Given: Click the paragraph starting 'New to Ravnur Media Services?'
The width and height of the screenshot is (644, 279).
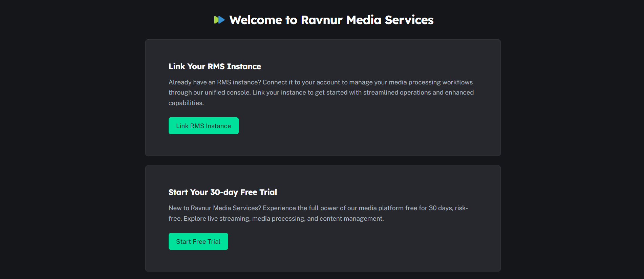Looking at the screenshot, I should [x=318, y=213].
